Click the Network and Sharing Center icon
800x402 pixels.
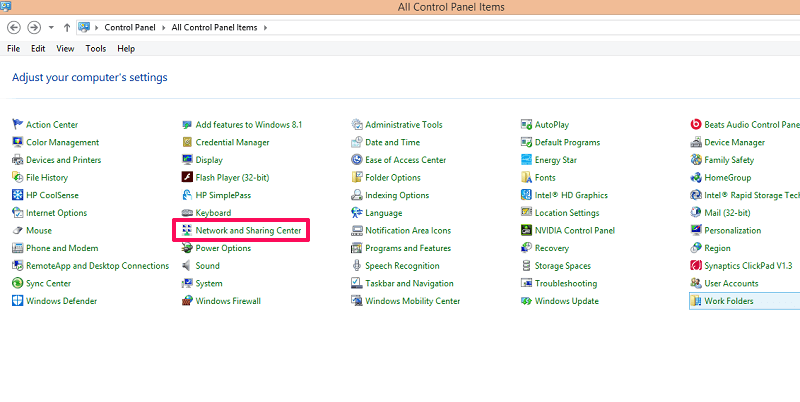pos(187,231)
